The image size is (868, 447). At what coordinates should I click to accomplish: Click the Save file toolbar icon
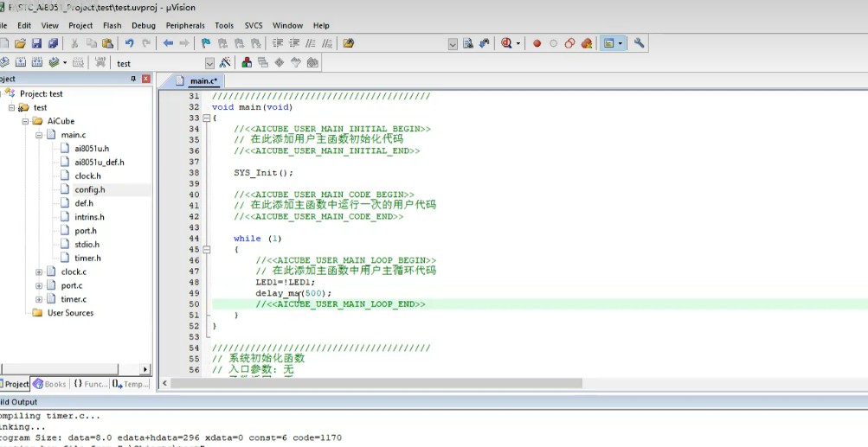(x=36, y=43)
